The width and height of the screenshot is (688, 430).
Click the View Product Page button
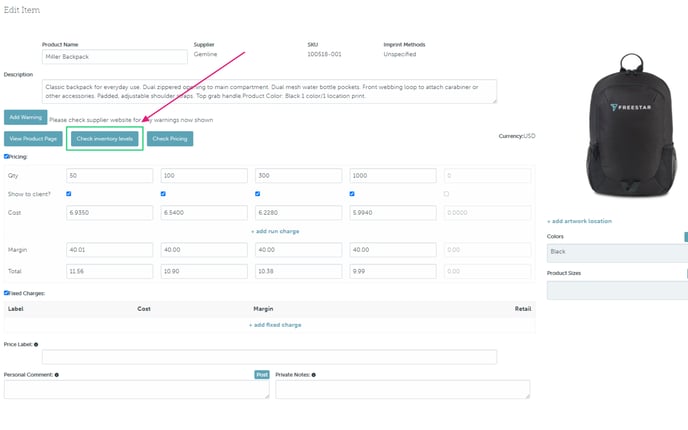pyautogui.click(x=32, y=138)
